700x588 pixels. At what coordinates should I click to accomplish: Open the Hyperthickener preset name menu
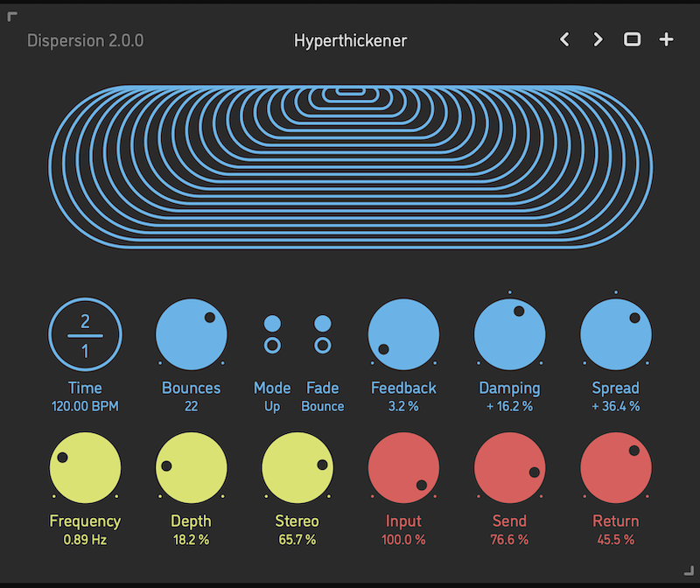pyautogui.click(x=350, y=40)
